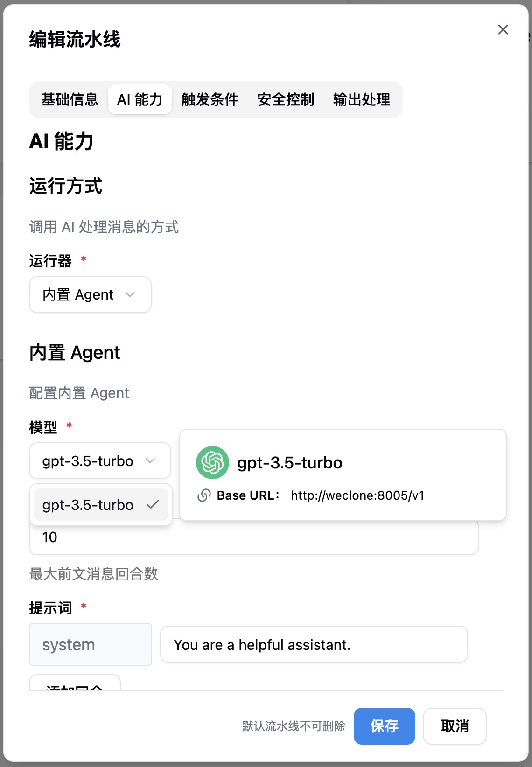Click the prompt field 'You are a helpful assistant.'
The width and height of the screenshot is (532, 767).
coord(314,644)
